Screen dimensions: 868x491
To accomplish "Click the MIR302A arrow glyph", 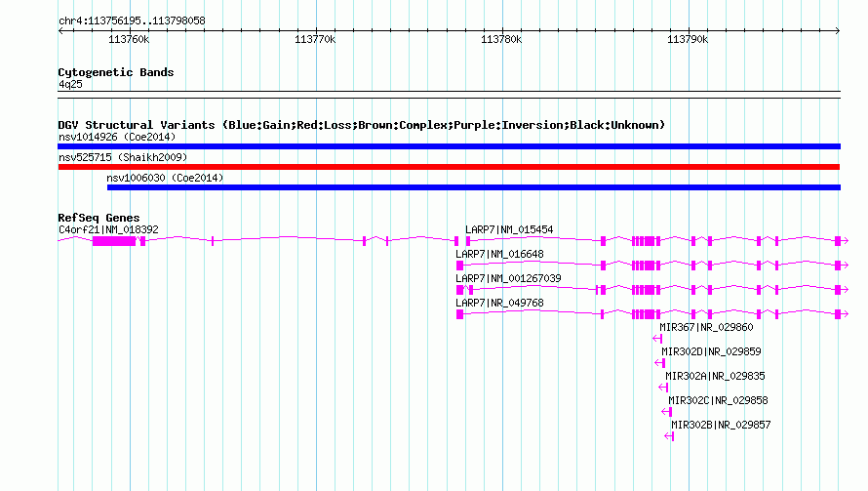I will 664,387.
